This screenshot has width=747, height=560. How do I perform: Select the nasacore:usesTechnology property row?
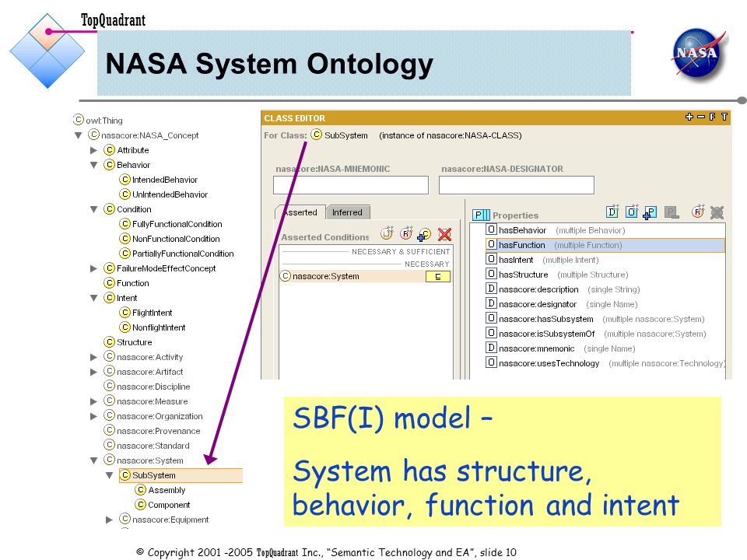(x=605, y=363)
